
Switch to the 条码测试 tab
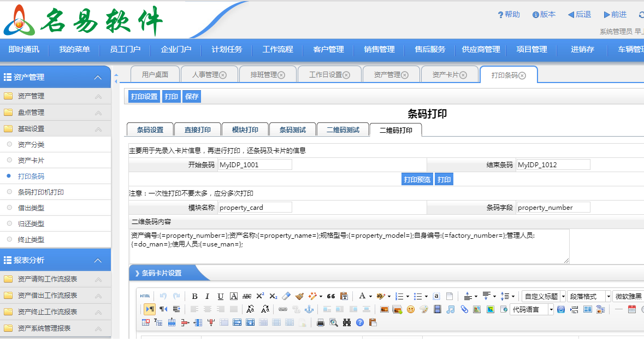click(x=292, y=129)
